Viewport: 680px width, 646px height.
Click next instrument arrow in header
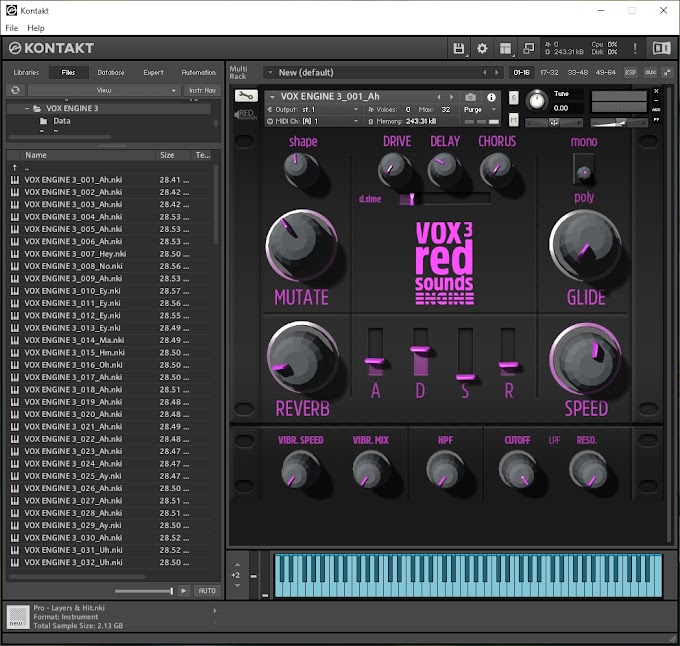click(451, 97)
